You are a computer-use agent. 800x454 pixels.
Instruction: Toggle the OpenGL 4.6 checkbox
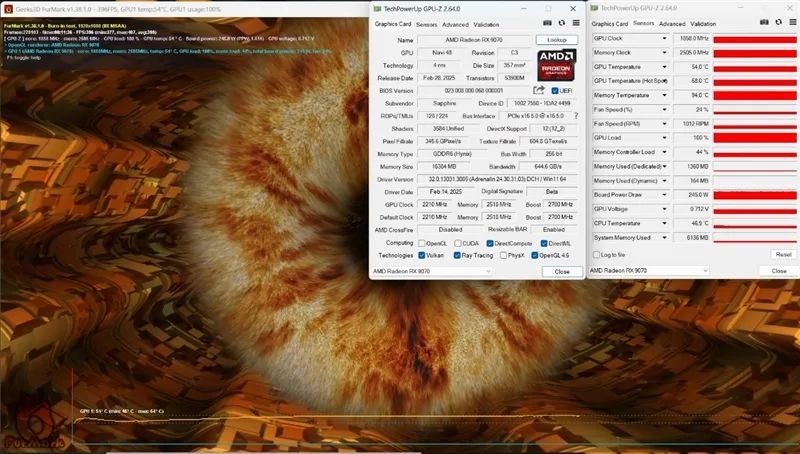[535, 255]
